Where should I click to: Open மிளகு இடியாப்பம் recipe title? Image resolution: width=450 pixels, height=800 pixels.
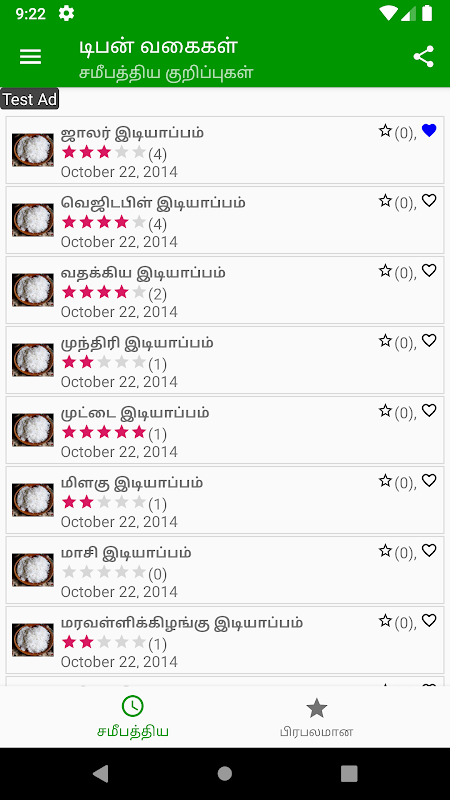132,483
